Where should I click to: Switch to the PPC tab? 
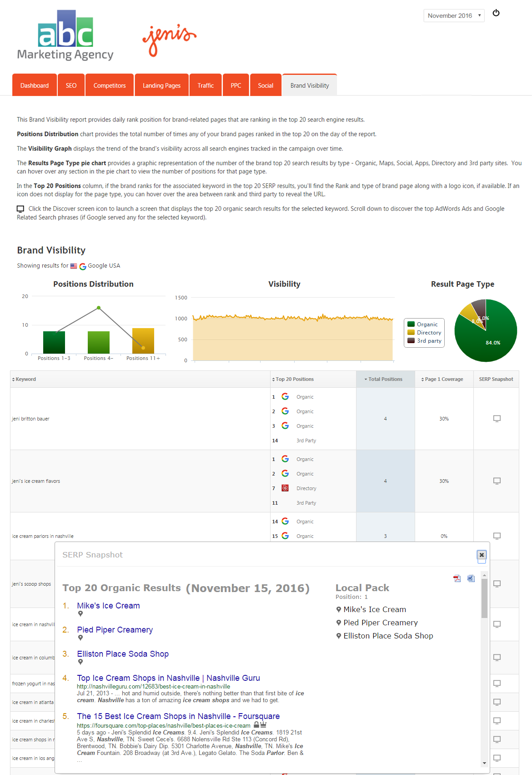[236, 85]
